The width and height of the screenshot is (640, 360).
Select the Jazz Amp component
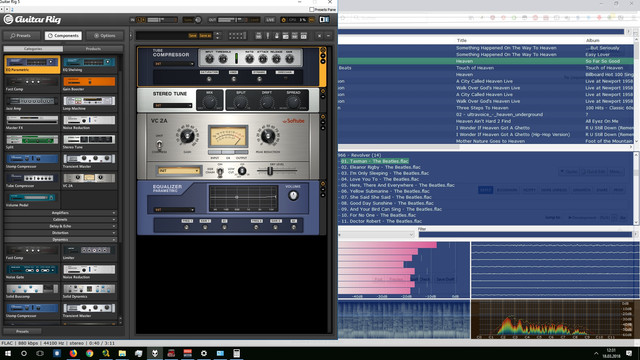pos(32,103)
